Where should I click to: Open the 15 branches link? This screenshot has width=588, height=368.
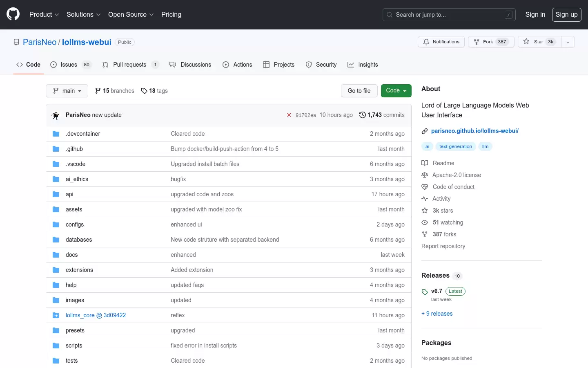point(114,91)
